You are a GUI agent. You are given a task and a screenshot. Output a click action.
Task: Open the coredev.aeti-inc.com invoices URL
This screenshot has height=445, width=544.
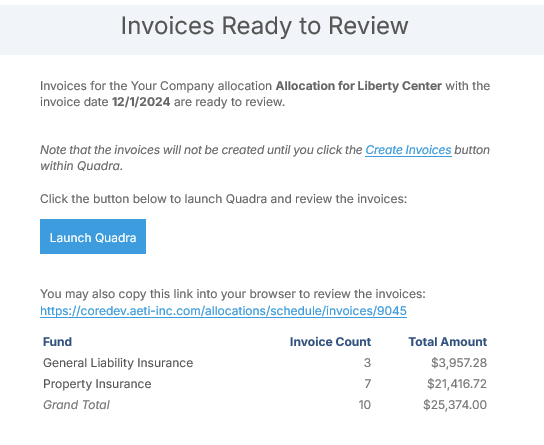(x=223, y=311)
